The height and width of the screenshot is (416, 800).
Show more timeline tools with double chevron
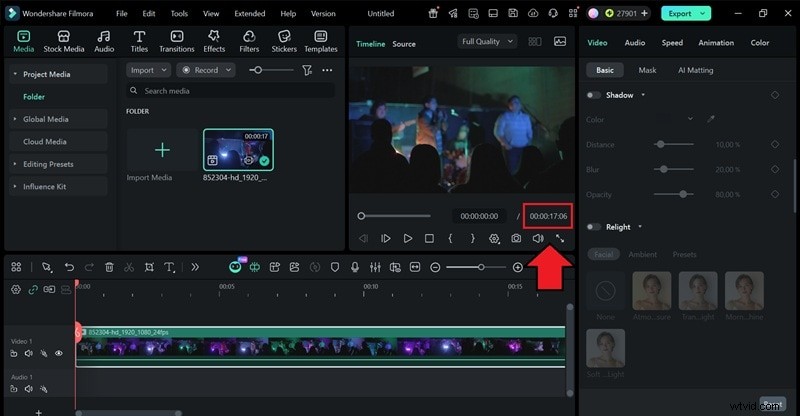click(195, 267)
